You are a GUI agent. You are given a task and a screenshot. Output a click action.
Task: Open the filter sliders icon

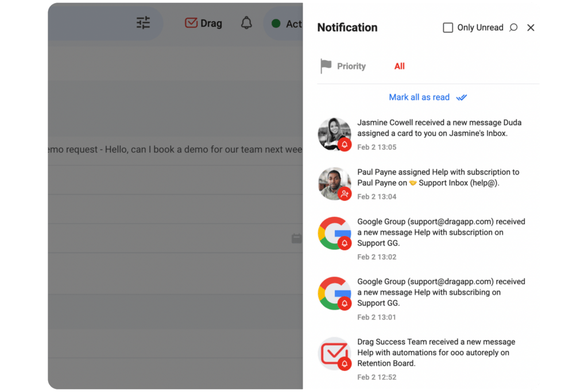pos(143,23)
